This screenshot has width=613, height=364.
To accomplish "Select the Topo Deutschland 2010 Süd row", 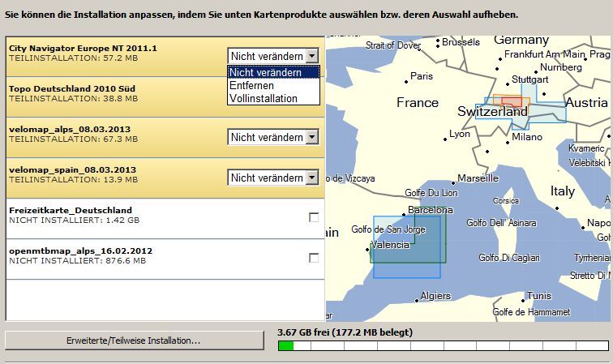I will pos(73,88).
